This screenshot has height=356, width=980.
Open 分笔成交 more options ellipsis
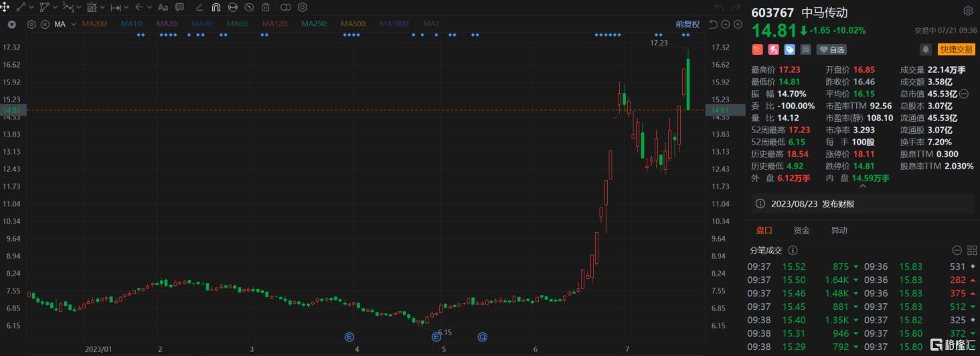[x=957, y=250]
